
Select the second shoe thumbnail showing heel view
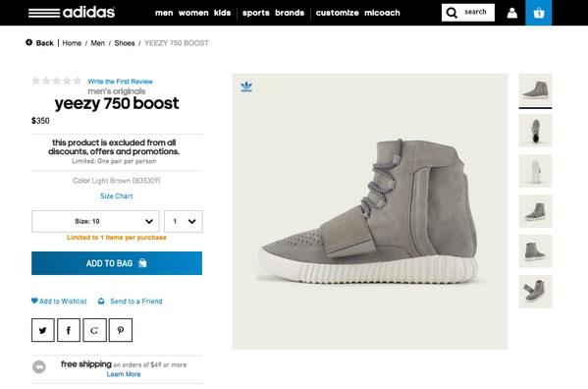(535, 131)
